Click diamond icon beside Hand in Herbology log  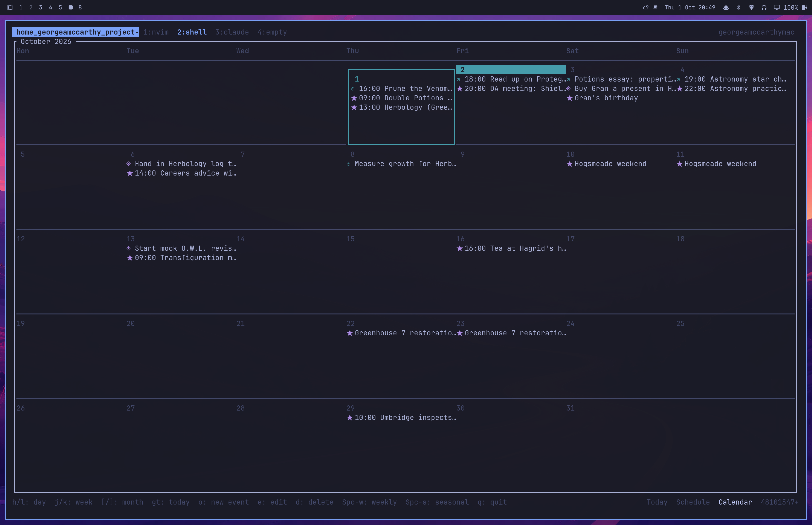[129, 164]
